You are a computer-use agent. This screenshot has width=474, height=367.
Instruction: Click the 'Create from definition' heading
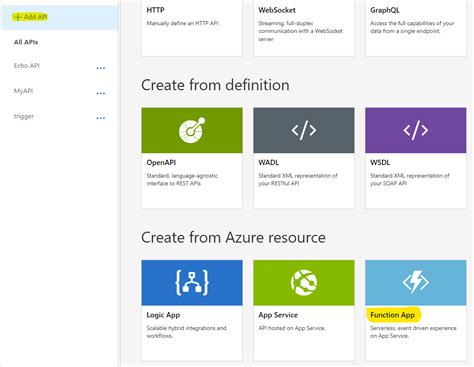pos(215,85)
